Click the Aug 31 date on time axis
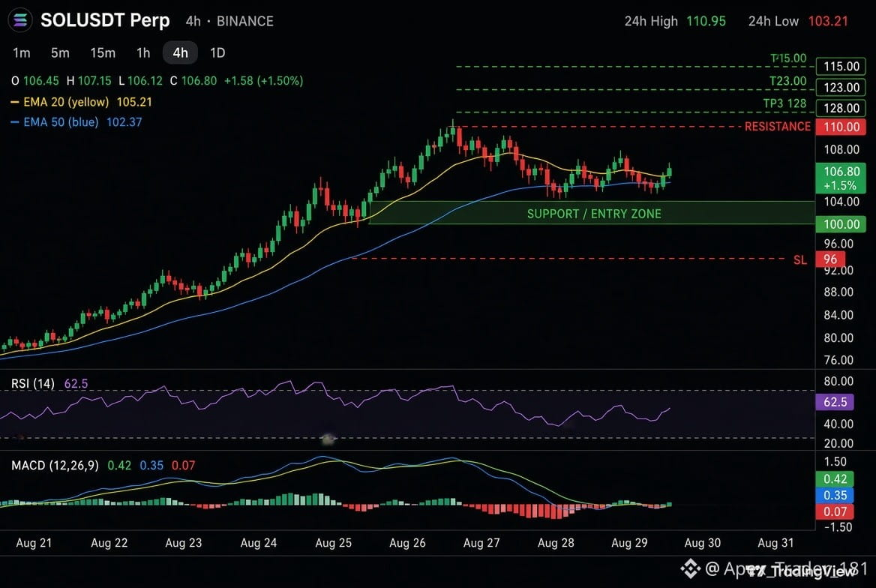876x588 pixels. tap(775, 543)
